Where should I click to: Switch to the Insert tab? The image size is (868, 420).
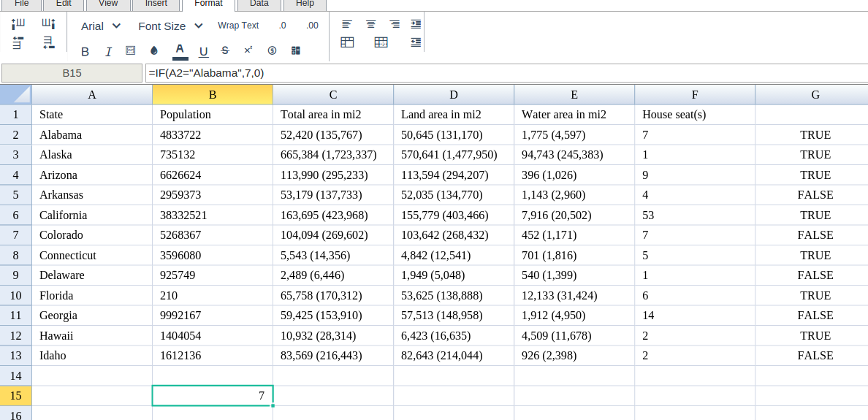click(x=156, y=4)
